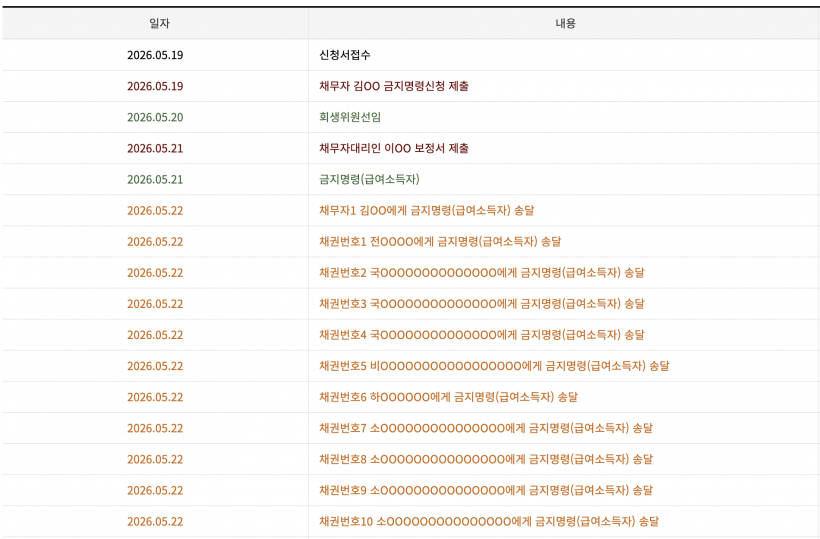820x539 pixels.
Task: Select date in the 채권번호5 row
Action: pos(155,366)
